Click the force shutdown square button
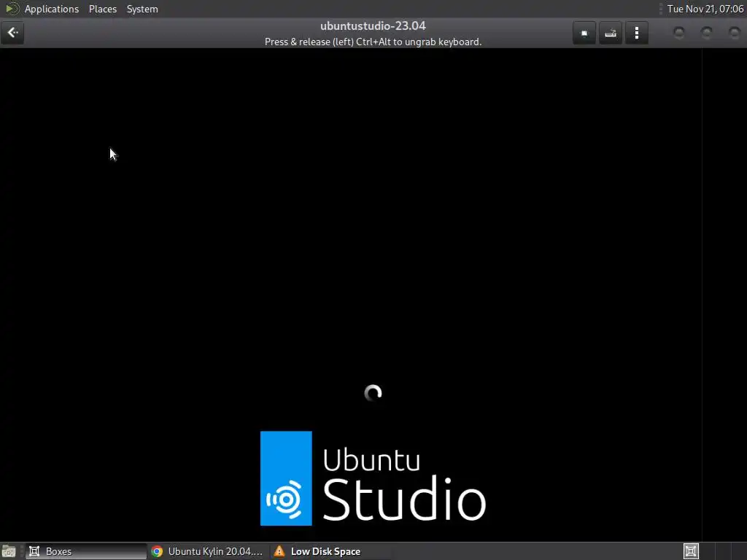 pyautogui.click(x=584, y=33)
